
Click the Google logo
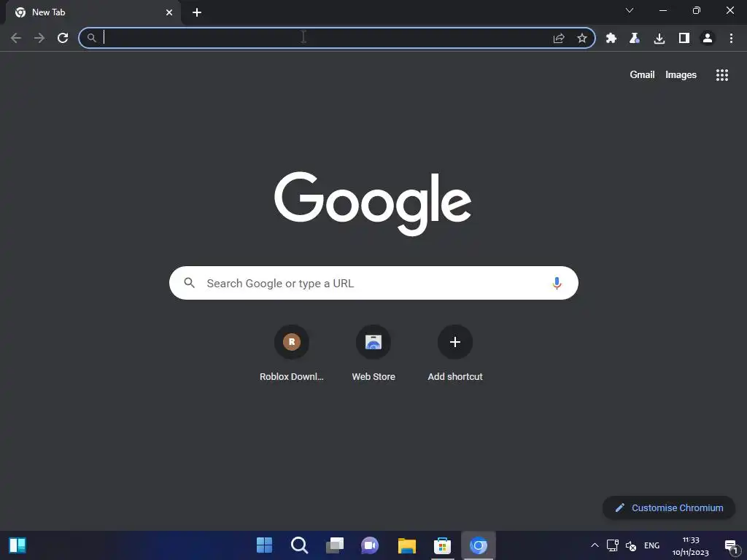(x=373, y=203)
